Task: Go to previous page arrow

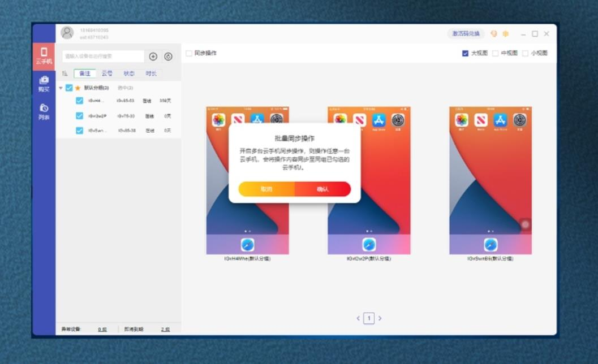Action: point(358,318)
